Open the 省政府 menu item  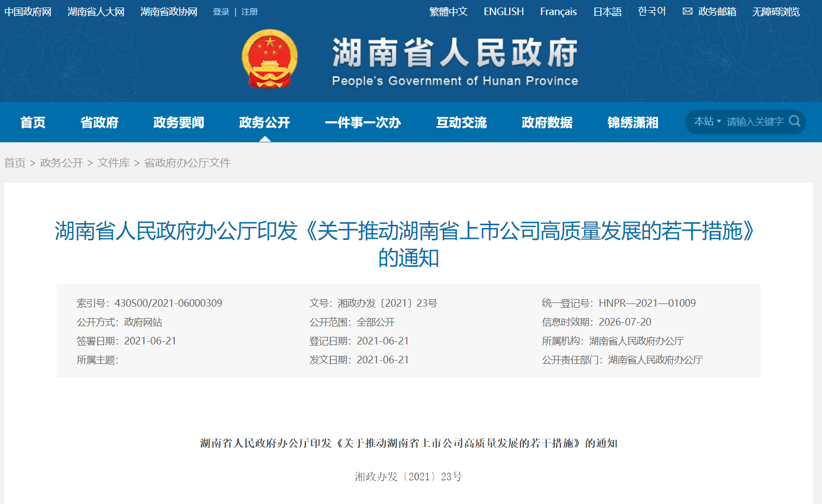(x=99, y=122)
